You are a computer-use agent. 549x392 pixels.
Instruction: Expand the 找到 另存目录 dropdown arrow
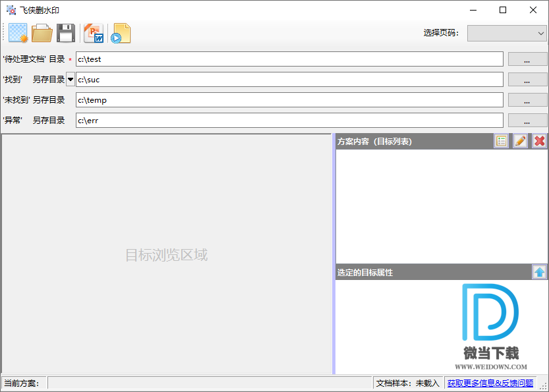71,80
